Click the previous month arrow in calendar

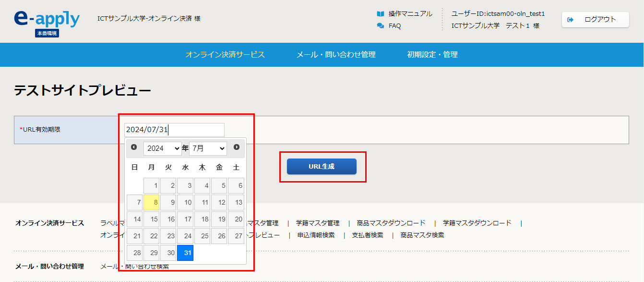tap(134, 147)
